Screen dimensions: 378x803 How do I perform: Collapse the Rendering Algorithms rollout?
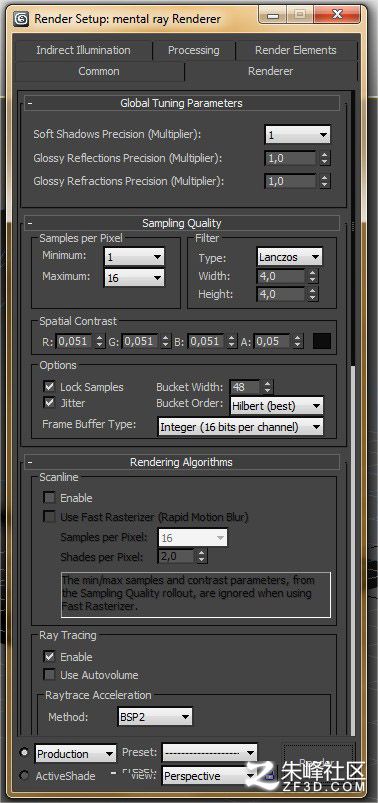click(x=182, y=462)
